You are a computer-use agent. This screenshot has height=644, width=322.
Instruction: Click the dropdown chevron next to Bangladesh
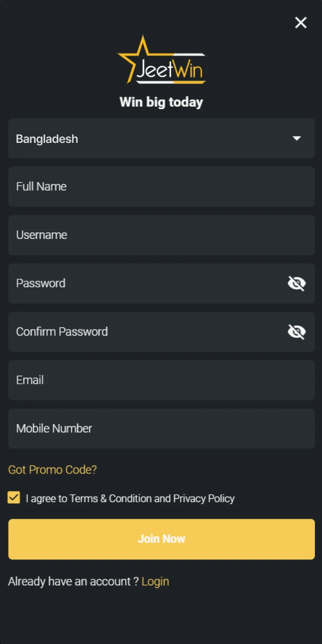(x=297, y=138)
